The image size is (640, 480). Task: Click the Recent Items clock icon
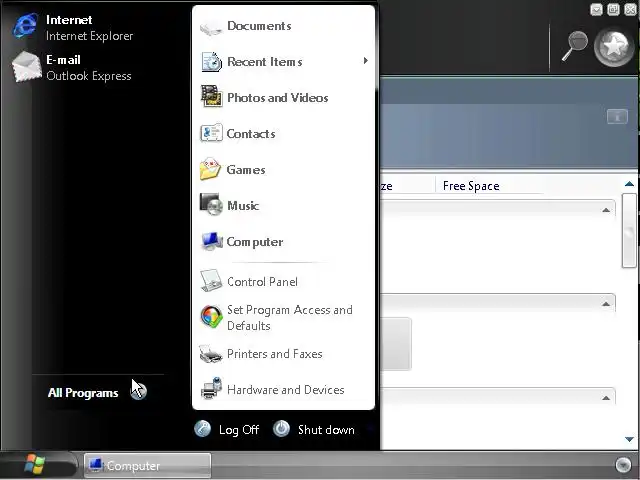tap(211, 62)
